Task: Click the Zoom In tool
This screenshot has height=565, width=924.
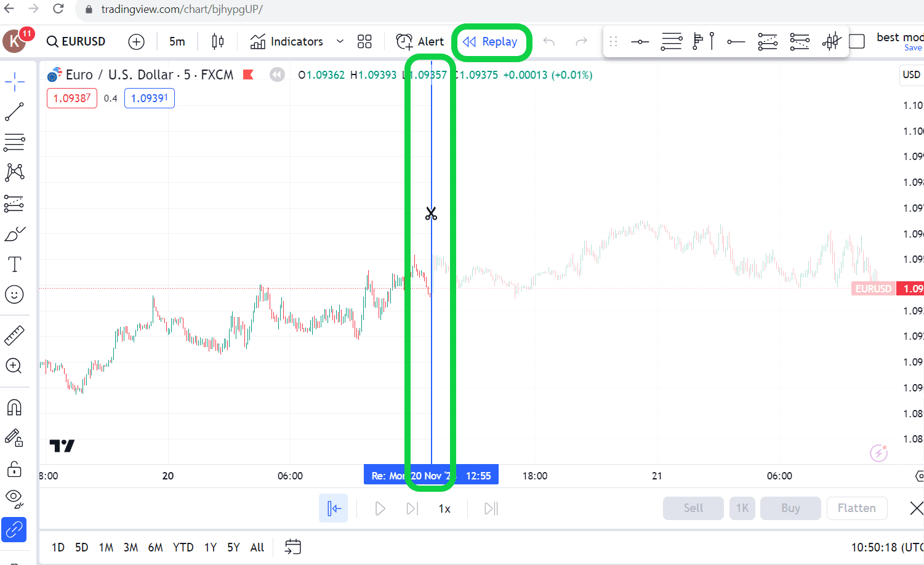Action: pos(14,366)
